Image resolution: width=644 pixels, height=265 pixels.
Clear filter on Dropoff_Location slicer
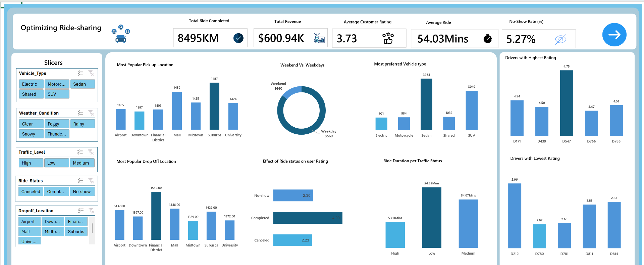(91, 211)
